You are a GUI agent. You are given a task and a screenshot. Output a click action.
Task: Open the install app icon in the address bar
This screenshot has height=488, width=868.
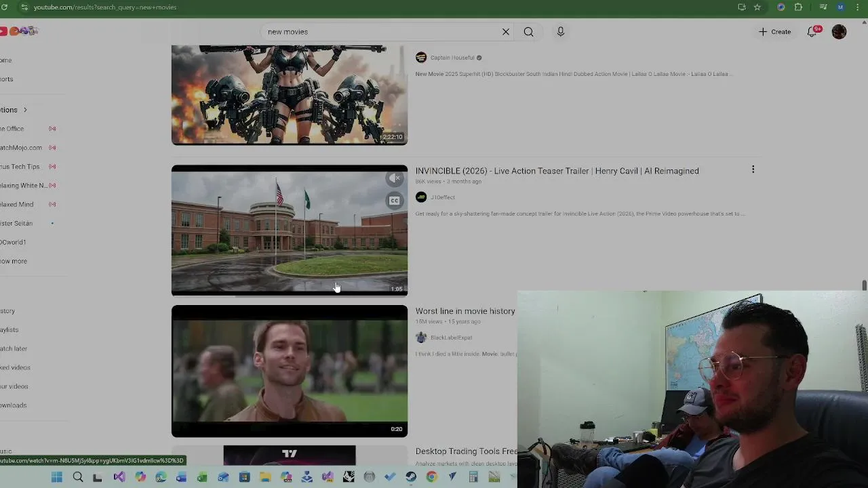pyautogui.click(x=742, y=7)
